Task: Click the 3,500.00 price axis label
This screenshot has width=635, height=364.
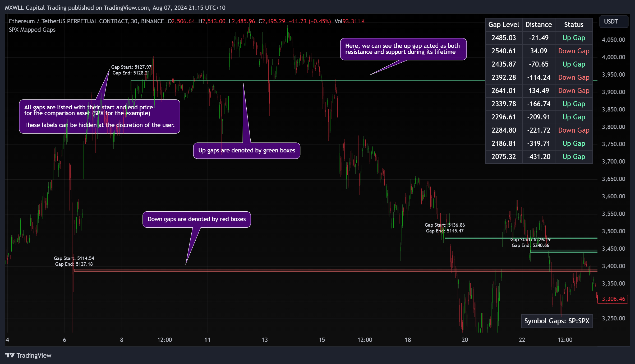Action: point(613,231)
